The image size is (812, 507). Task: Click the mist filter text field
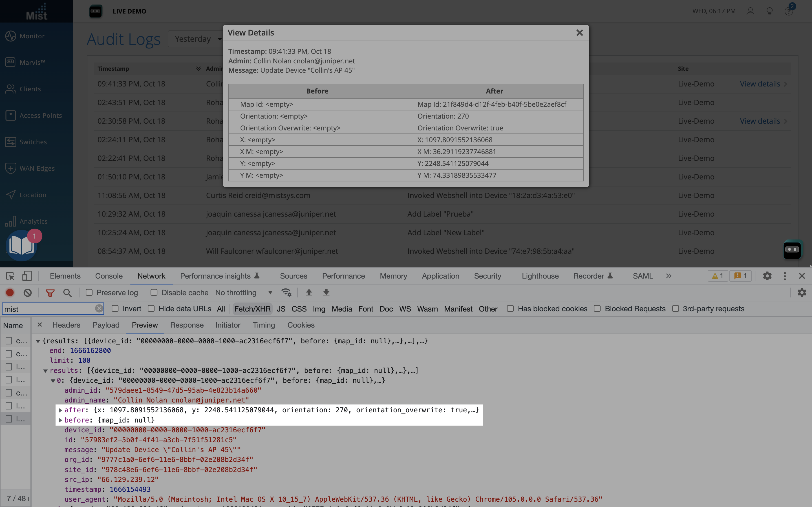49,309
